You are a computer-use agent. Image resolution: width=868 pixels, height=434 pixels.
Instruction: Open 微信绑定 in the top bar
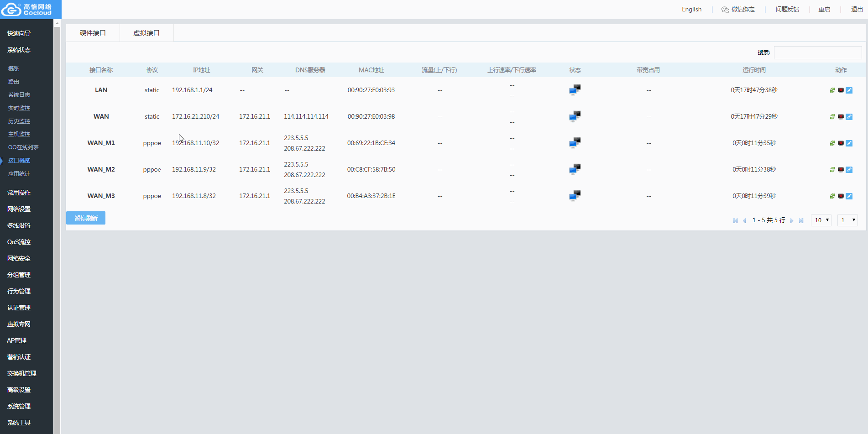tap(738, 9)
